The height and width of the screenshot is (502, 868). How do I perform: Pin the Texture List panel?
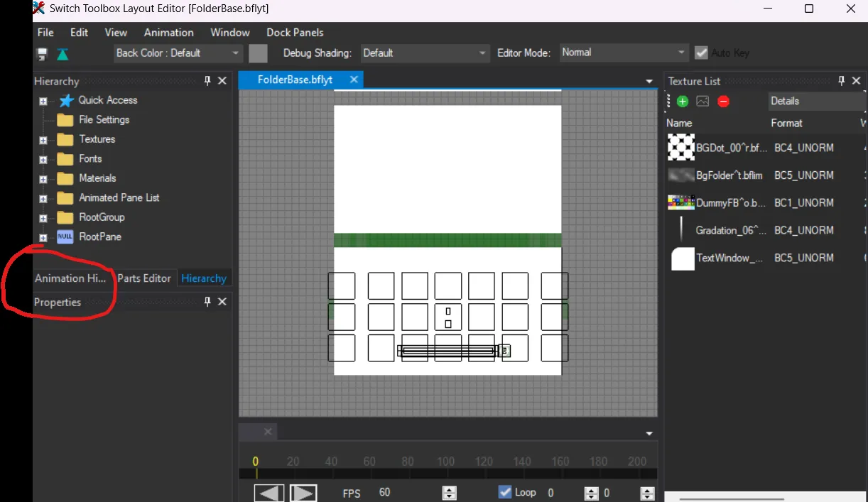coord(842,81)
